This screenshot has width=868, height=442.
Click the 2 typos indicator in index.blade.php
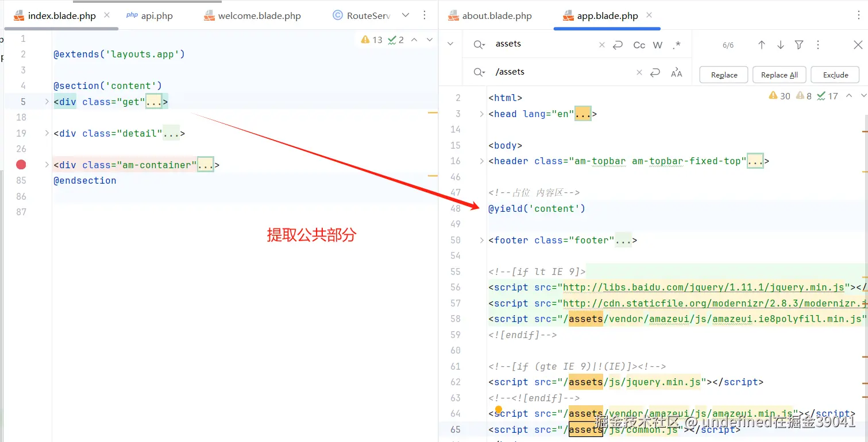pos(396,40)
